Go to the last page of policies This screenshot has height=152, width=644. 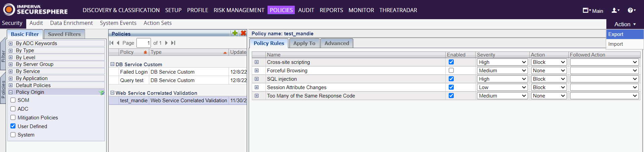(173, 43)
